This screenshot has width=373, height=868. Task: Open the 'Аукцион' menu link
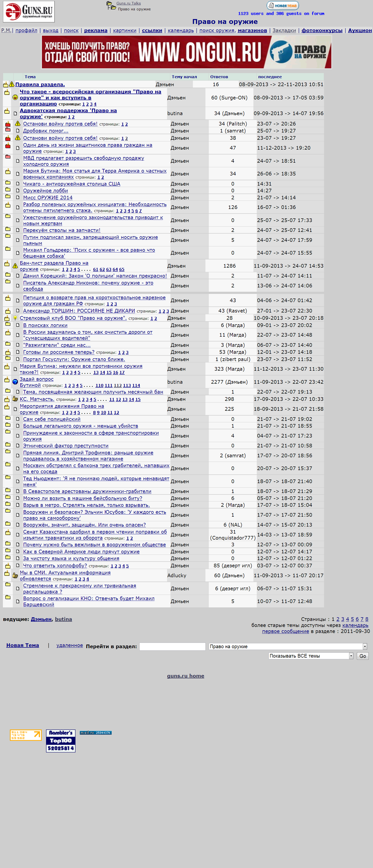pyautogui.click(x=360, y=30)
